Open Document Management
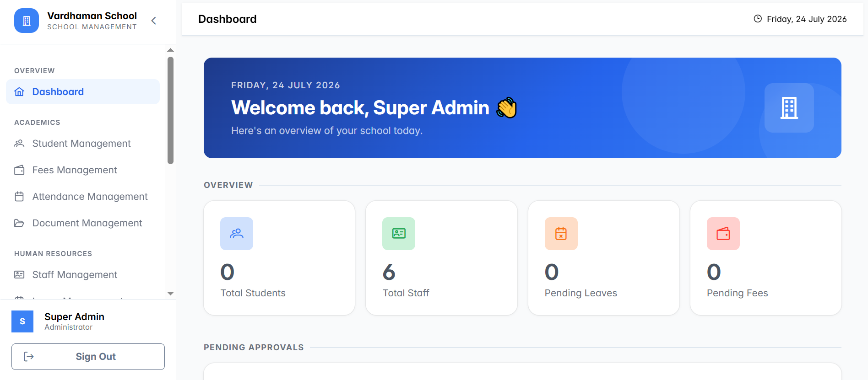The width and height of the screenshot is (868, 380). (83, 223)
